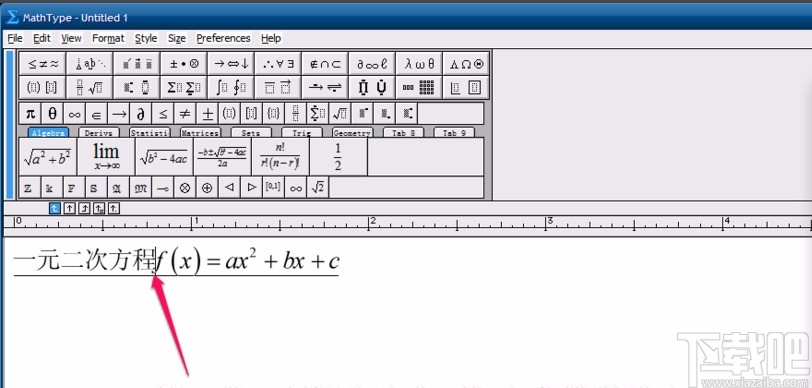Open the operator symbols palette (±•⊗)
Image resolution: width=812 pixels, height=388 pixels.
click(x=184, y=64)
